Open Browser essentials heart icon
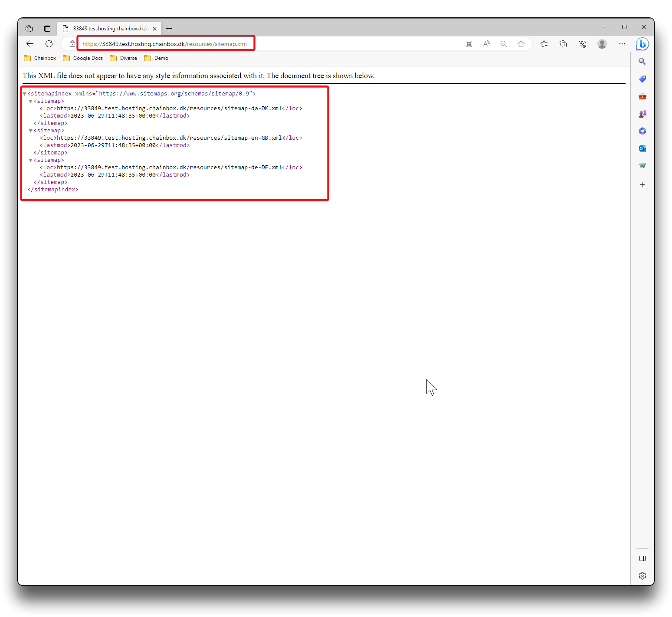The image size is (672, 617). [x=582, y=44]
